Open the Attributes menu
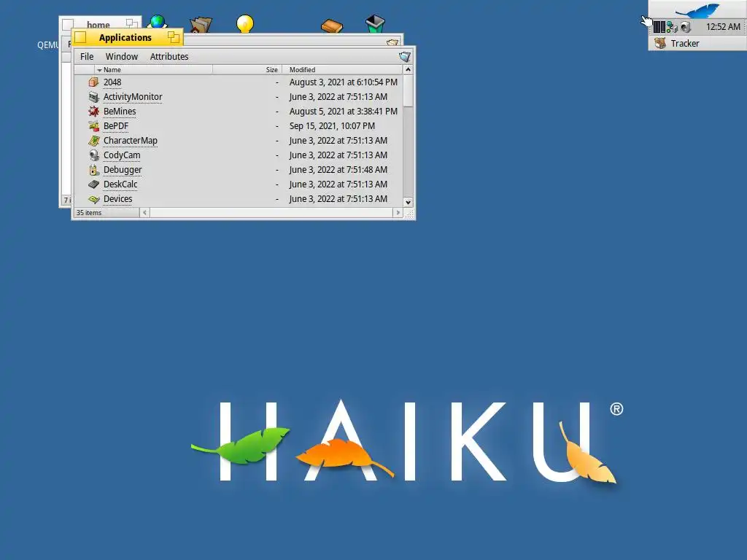 169,57
